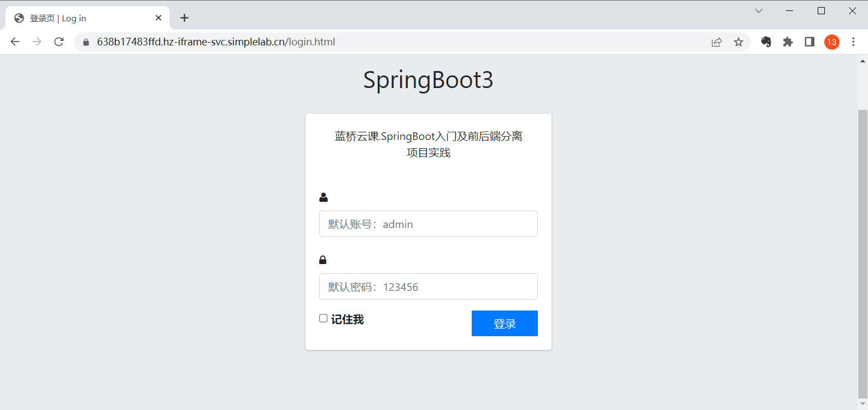Click the SpringBoot3 heading
Screen dimensions: 868x410
coord(429,80)
